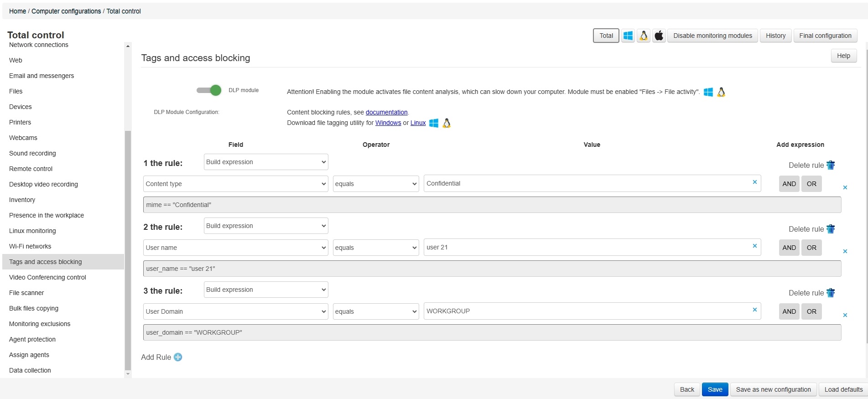Select File scanner from sidebar menu
This screenshot has height=399, width=868.
click(x=26, y=293)
